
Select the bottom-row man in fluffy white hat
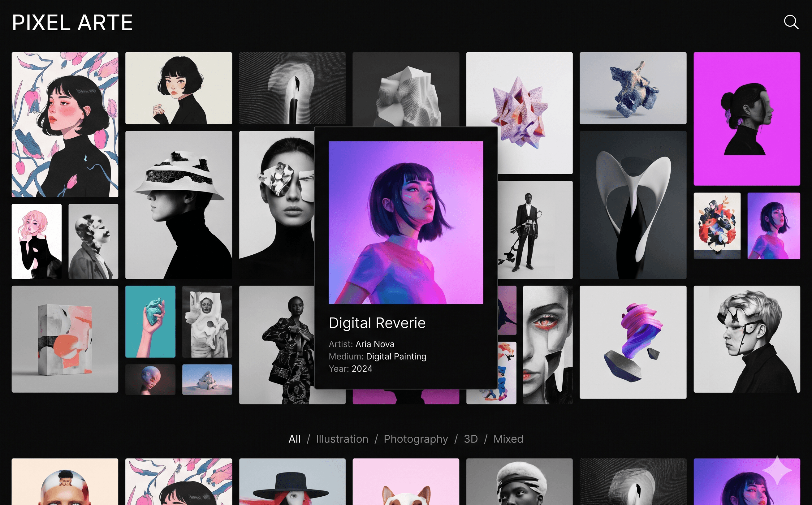(x=519, y=481)
